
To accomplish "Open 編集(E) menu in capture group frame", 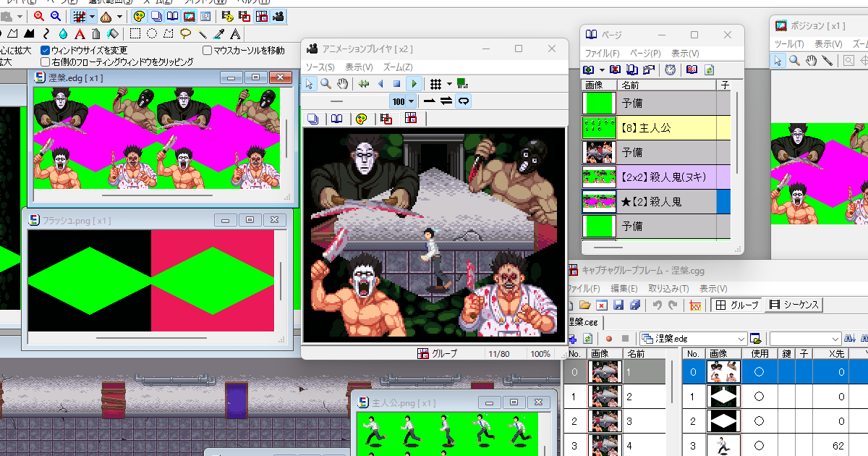I will 624,289.
